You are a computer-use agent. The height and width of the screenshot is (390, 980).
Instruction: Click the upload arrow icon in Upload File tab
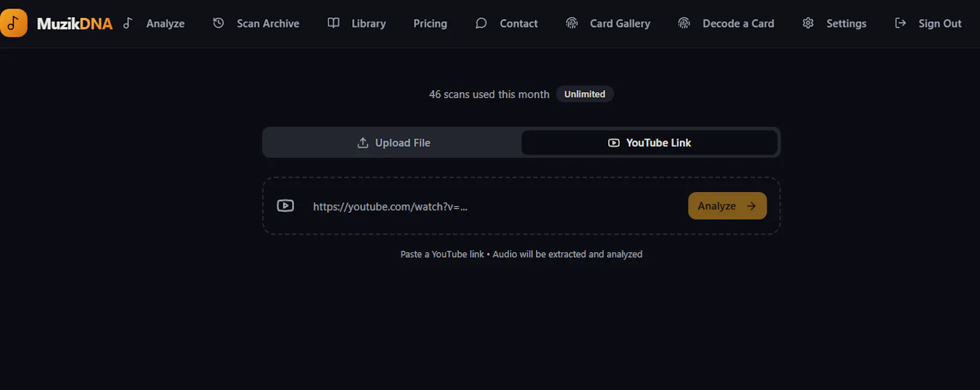(363, 143)
